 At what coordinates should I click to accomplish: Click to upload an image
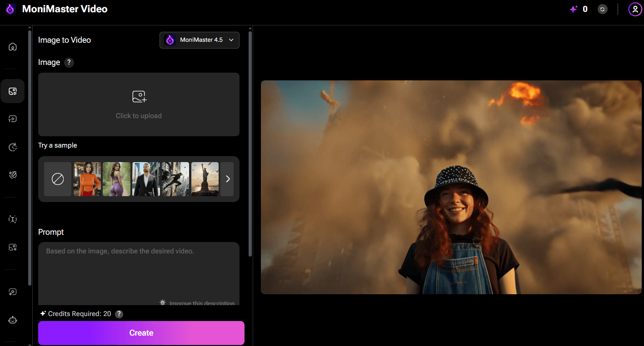(139, 104)
